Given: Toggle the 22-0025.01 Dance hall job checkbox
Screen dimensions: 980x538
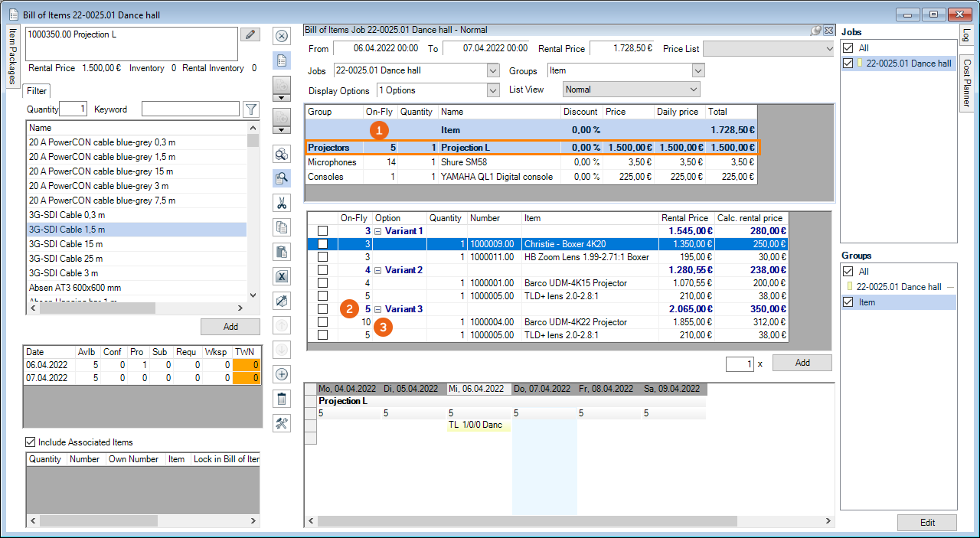Looking at the screenshot, I should click(x=848, y=64).
